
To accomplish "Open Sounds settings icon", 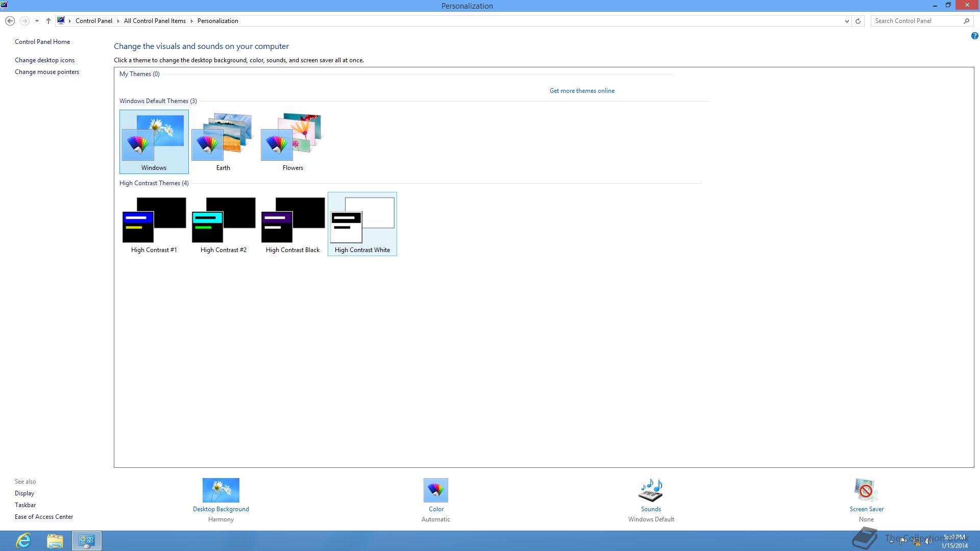I will pyautogui.click(x=651, y=490).
